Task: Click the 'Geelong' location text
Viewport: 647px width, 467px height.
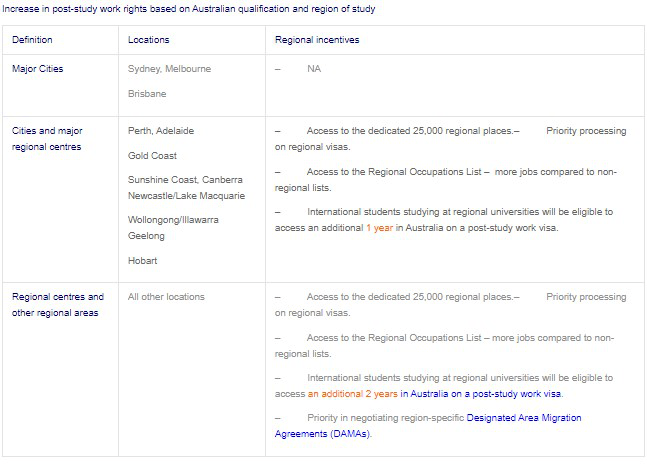Action: [146, 236]
